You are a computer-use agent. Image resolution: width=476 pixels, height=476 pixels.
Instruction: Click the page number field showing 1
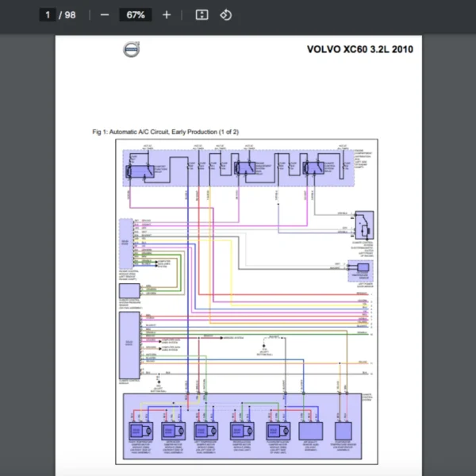point(48,15)
